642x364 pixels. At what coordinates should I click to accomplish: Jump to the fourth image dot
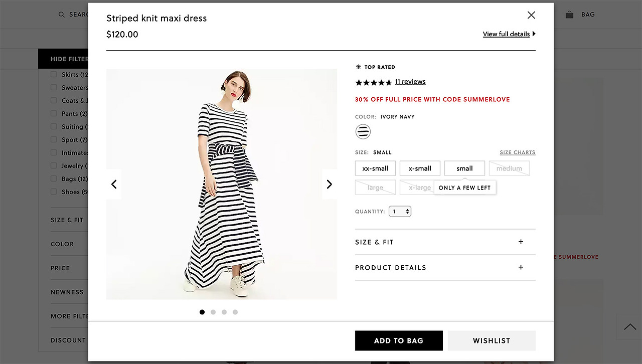235,312
